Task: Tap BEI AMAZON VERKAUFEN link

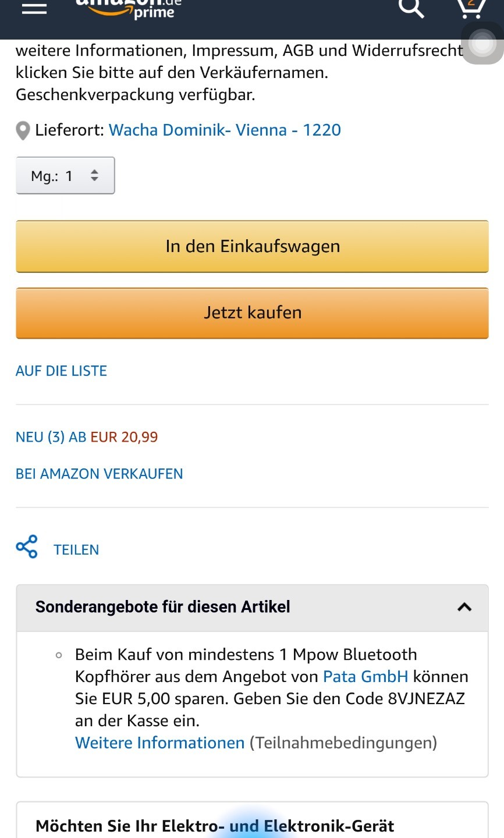Action: [99, 474]
